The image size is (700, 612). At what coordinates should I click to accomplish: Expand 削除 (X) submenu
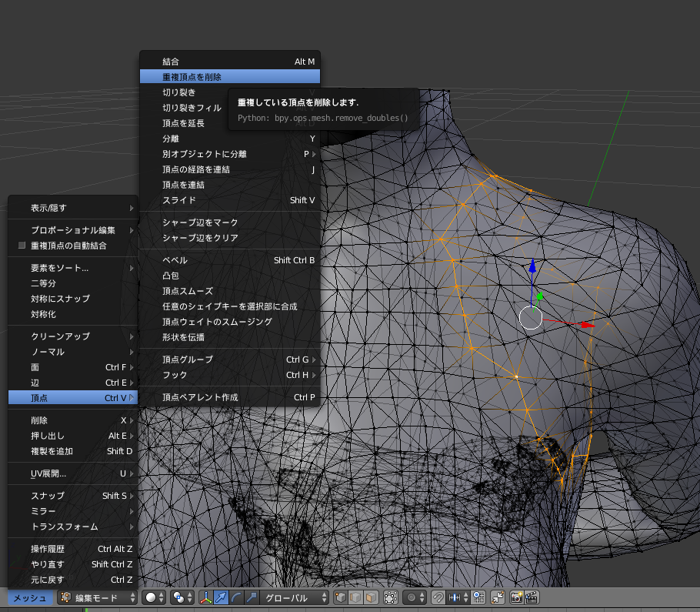73,420
